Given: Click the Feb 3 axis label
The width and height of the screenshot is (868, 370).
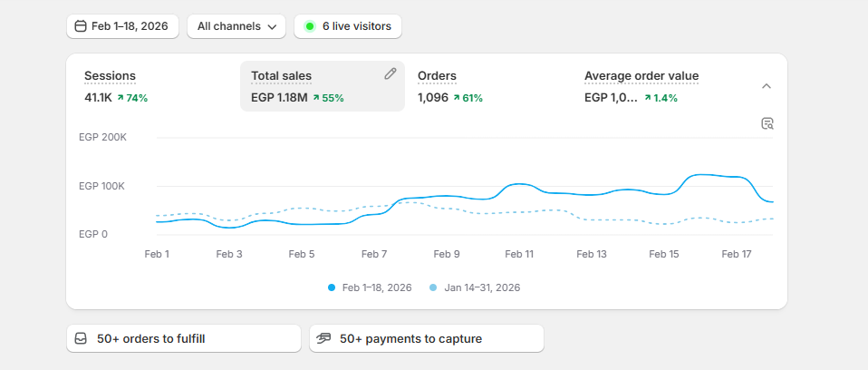Looking at the screenshot, I should click(x=229, y=254).
